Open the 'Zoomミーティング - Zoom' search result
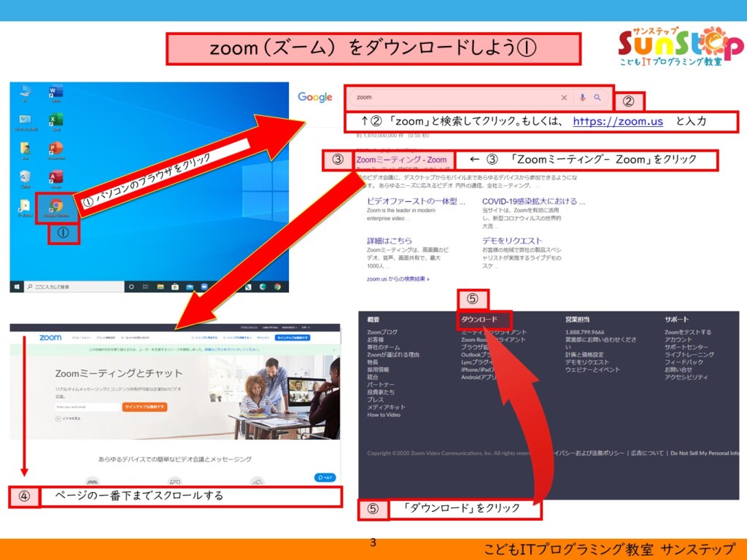Viewport: 747px width, 560px height. pyautogui.click(x=402, y=160)
